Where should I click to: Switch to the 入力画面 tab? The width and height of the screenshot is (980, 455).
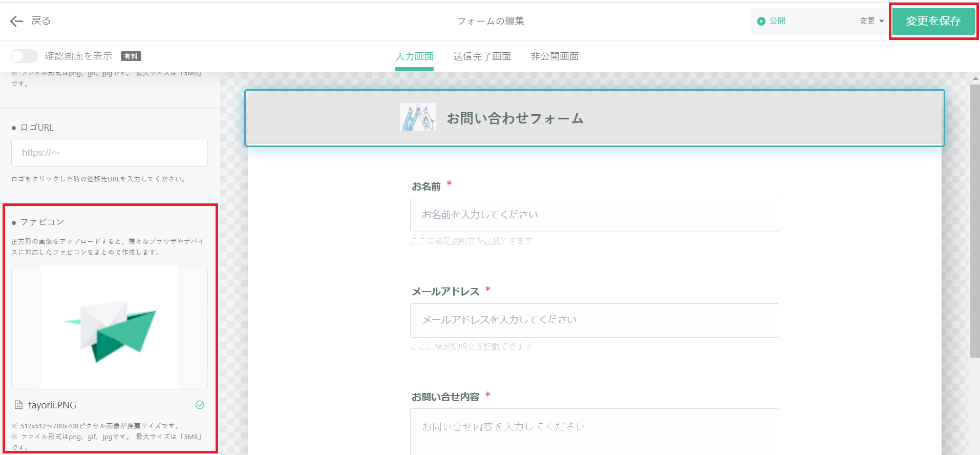pyautogui.click(x=414, y=56)
